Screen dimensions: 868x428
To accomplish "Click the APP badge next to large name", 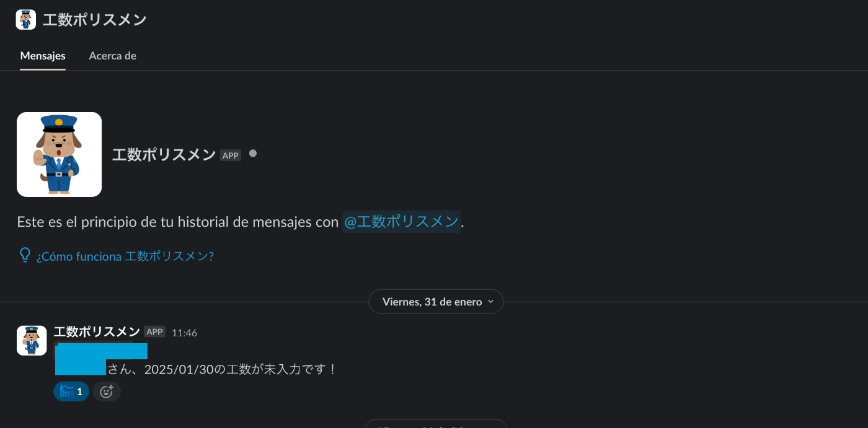I will click(231, 155).
